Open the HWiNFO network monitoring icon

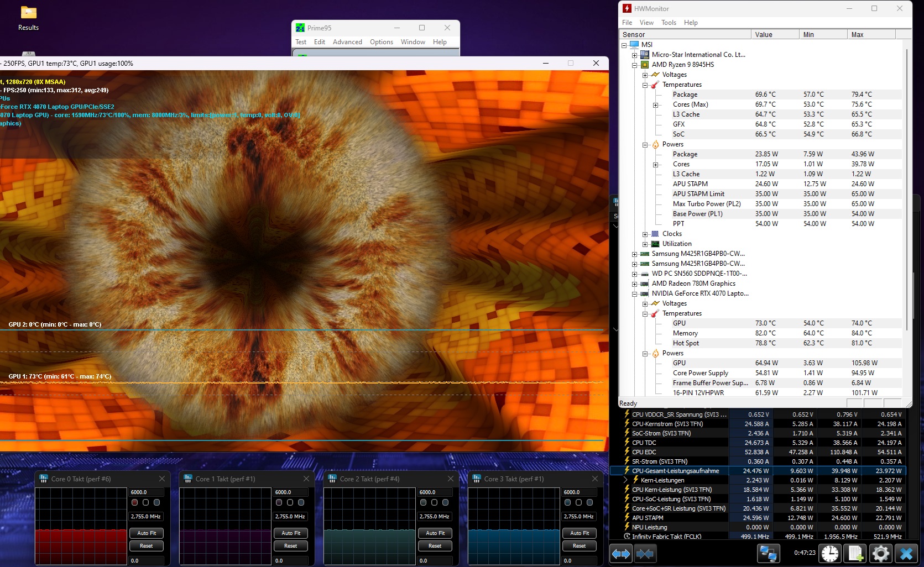point(768,553)
